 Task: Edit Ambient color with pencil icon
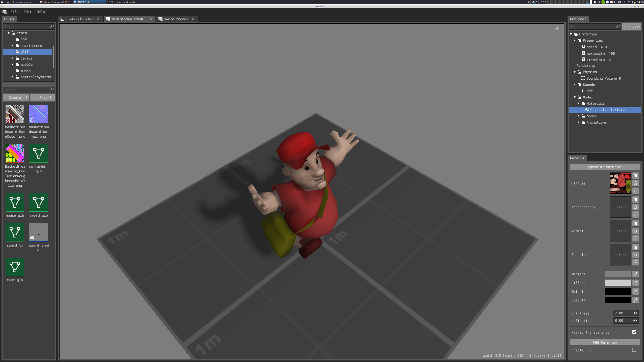point(635,274)
